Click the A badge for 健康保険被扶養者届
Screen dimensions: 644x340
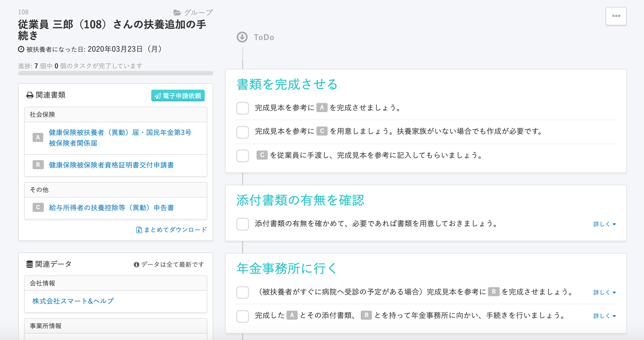(x=38, y=137)
